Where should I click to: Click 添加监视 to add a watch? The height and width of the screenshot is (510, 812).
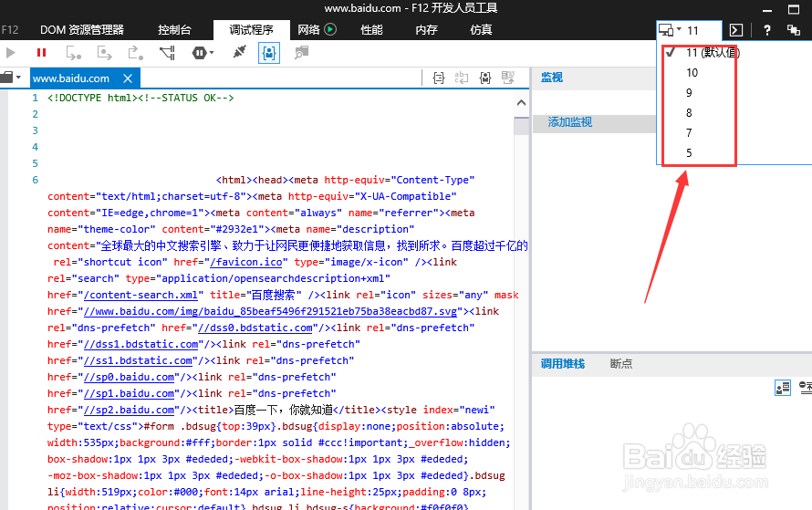pos(569,121)
